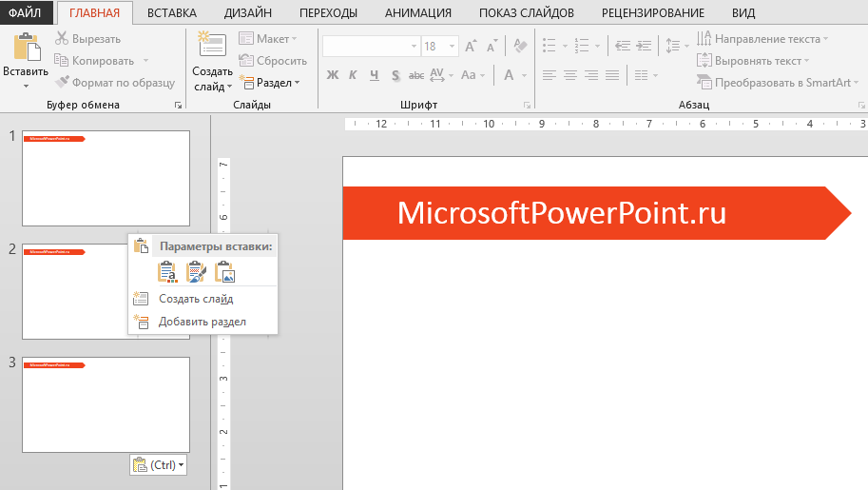Select slide 1 thumbnail
This screenshot has height=490, width=868.
[x=106, y=178]
